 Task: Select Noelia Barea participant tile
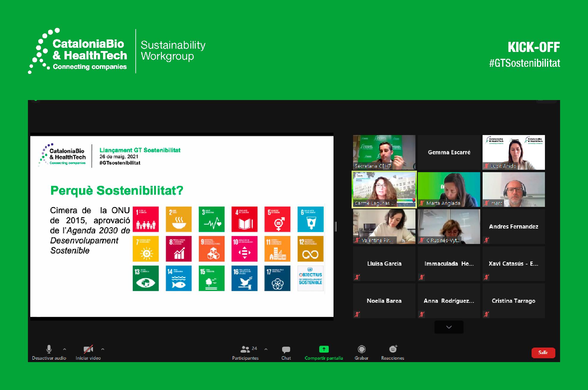(x=384, y=301)
